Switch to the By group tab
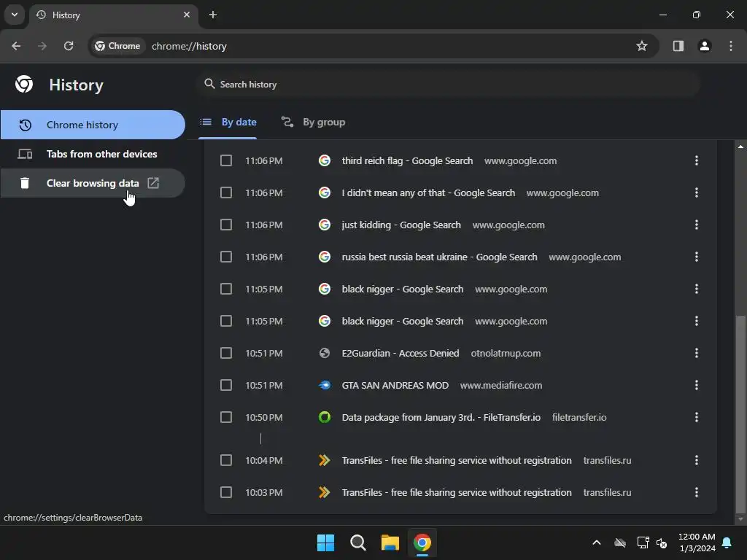 coord(313,122)
